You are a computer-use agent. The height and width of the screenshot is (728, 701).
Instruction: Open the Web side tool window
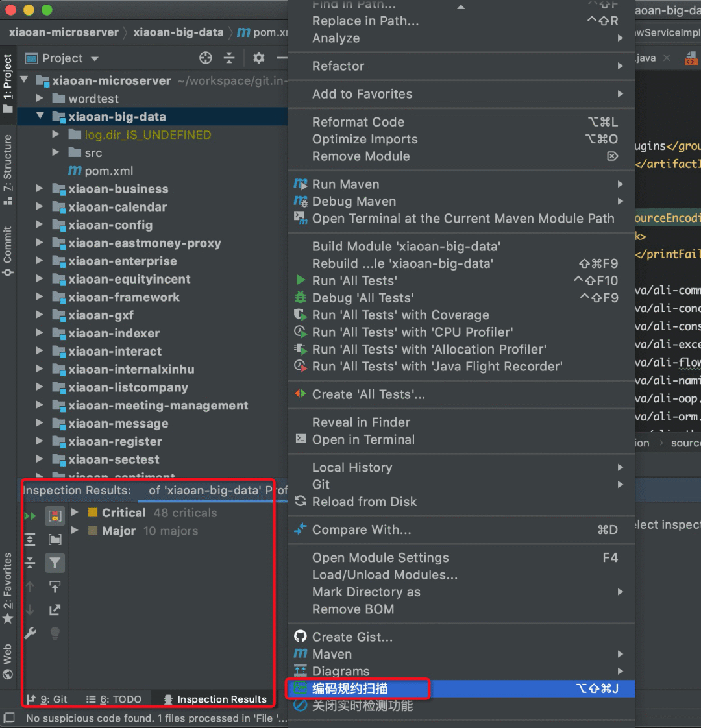point(8,661)
